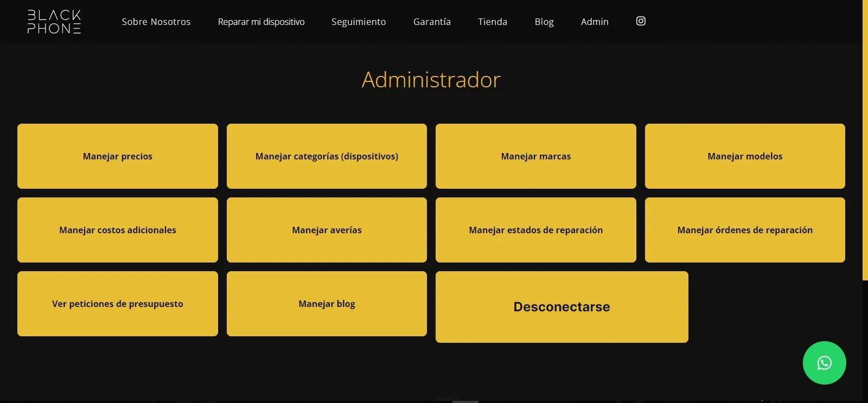Click the Manejar averías card
The width and height of the screenshot is (868, 403).
[327, 230]
